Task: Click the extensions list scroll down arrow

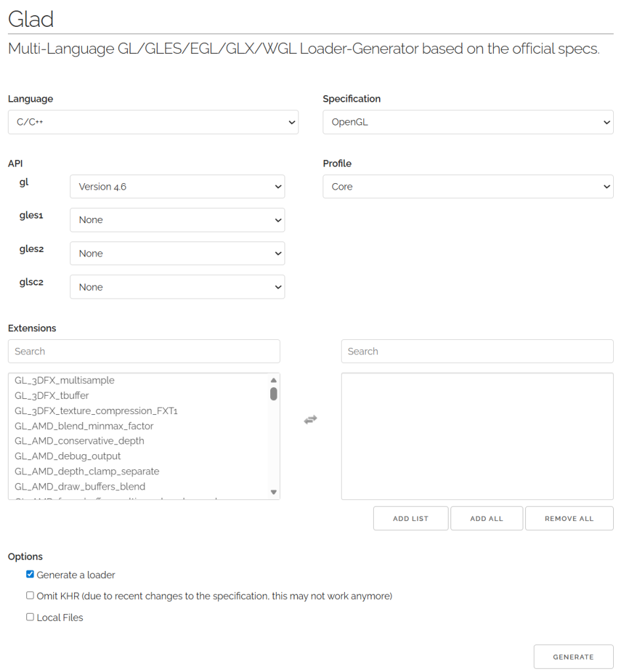Action: (x=273, y=492)
